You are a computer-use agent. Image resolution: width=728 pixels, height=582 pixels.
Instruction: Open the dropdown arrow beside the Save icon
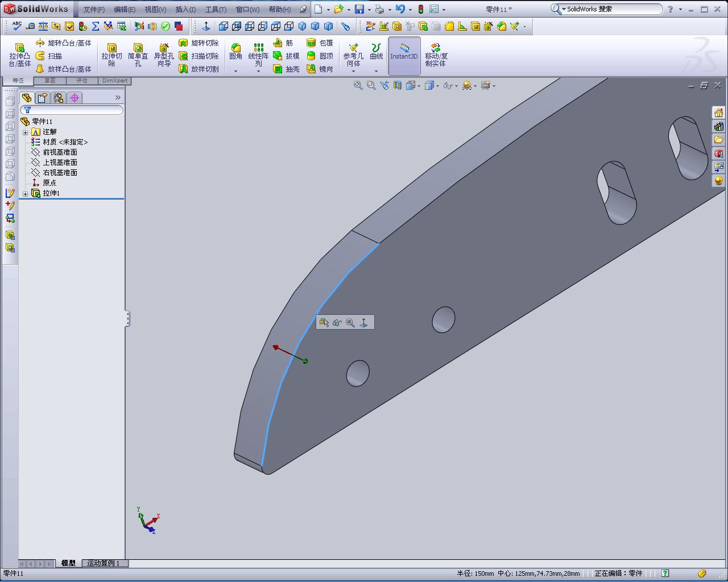pyautogui.click(x=369, y=10)
